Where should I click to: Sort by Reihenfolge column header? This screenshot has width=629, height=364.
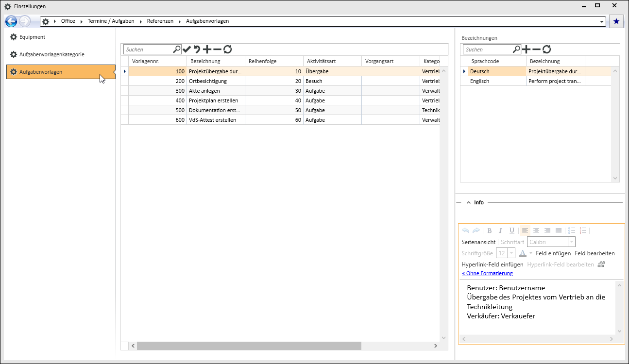click(274, 61)
